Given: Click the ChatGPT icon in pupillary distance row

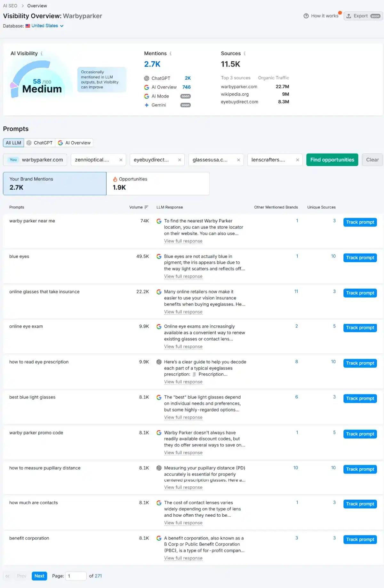Looking at the screenshot, I should [x=159, y=468].
